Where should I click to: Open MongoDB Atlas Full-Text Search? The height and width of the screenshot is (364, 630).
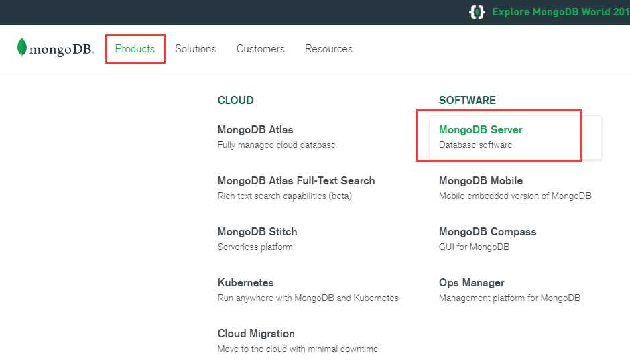[x=296, y=181]
